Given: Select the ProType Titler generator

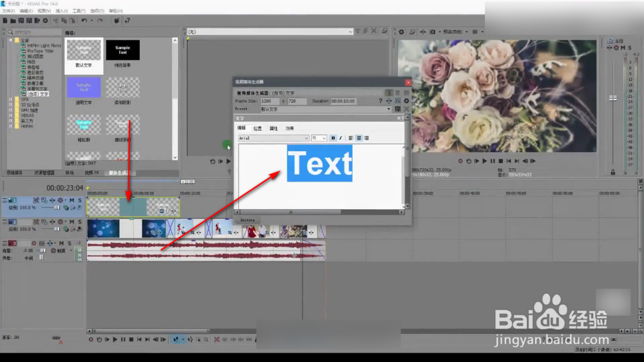Looking at the screenshot, I should (41, 51).
